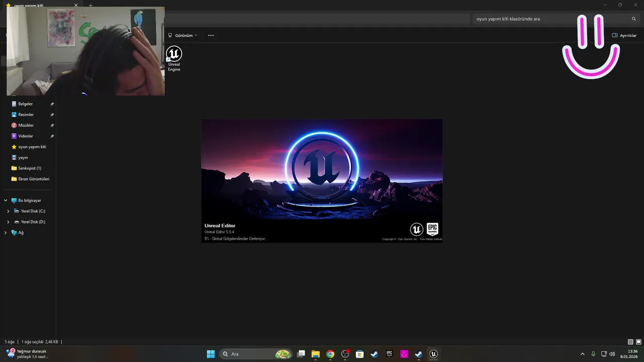Expand Yerel Disk (C:) chevron

tap(8, 211)
